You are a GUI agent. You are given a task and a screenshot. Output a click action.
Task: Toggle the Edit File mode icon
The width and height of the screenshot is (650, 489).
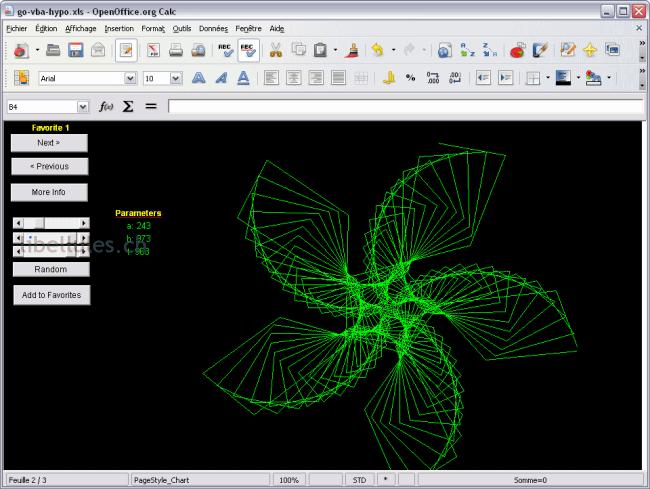coord(126,50)
